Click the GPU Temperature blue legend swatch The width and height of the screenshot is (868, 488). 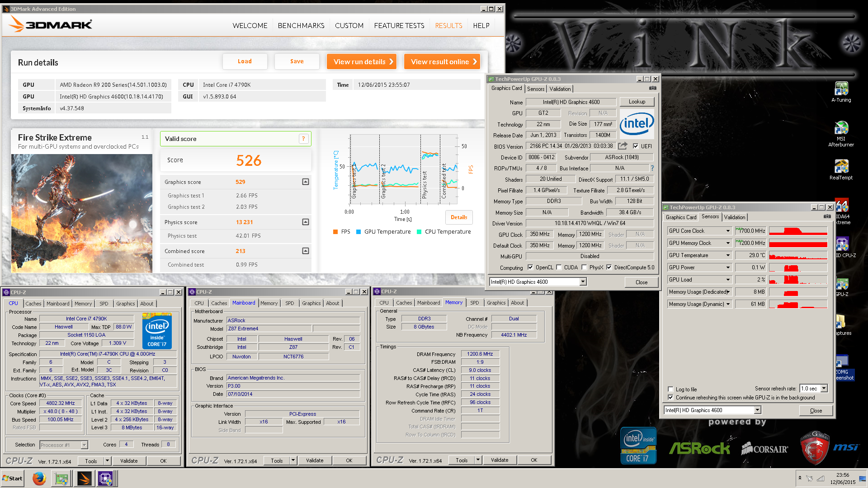click(x=359, y=232)
